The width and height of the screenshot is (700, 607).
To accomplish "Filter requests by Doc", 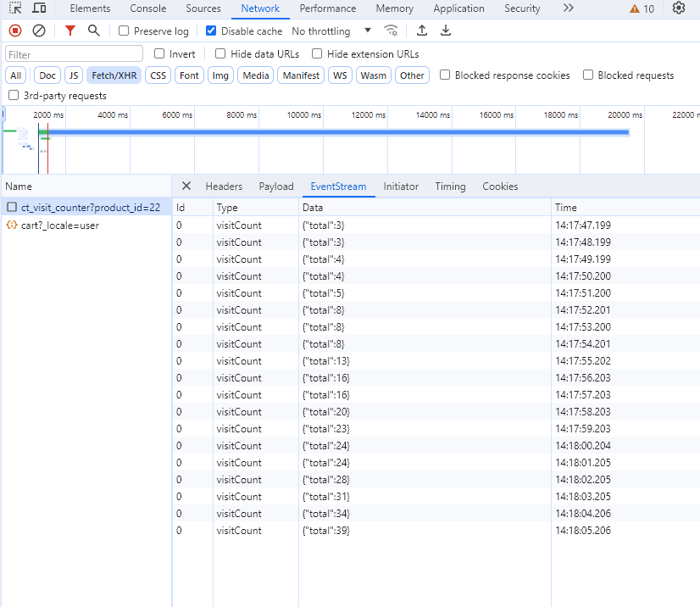I will point(47,75).
